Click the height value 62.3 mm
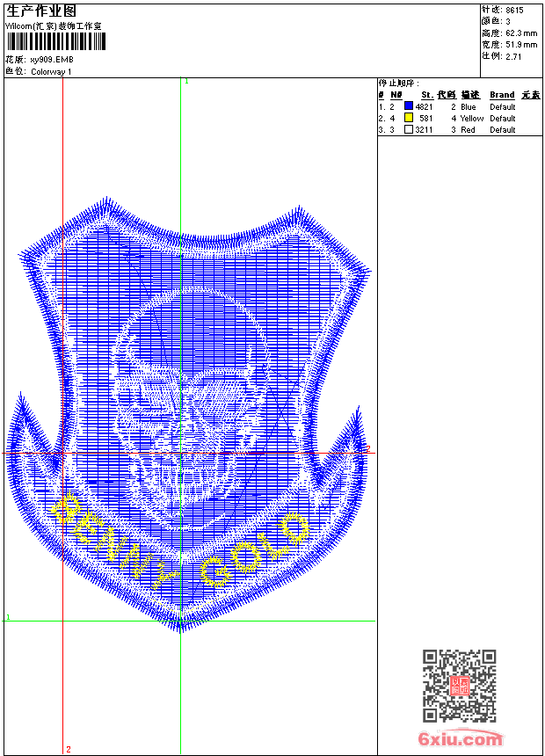545x756 pixels. [x=521, y=33]
